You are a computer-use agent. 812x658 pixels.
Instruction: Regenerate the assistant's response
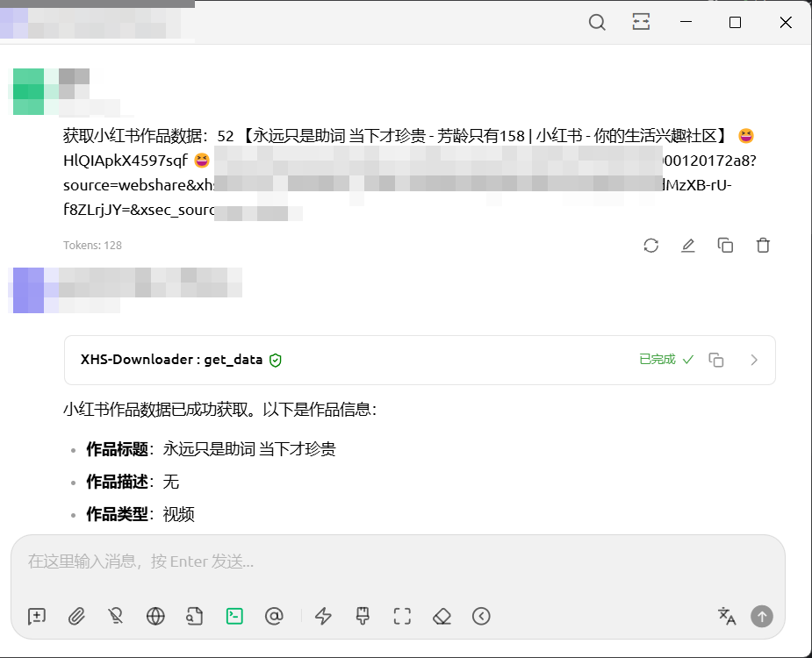tap(650, 246)
